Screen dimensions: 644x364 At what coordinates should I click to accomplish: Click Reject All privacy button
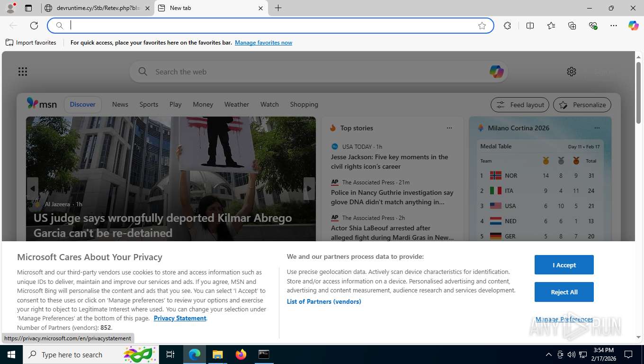coord(564,292)
